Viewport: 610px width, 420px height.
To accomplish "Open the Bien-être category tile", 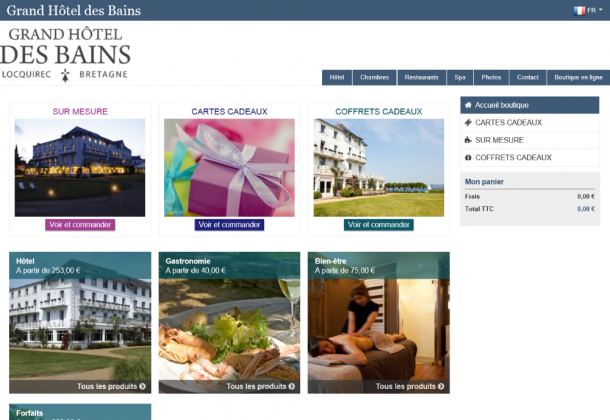I will click(379, 323).
